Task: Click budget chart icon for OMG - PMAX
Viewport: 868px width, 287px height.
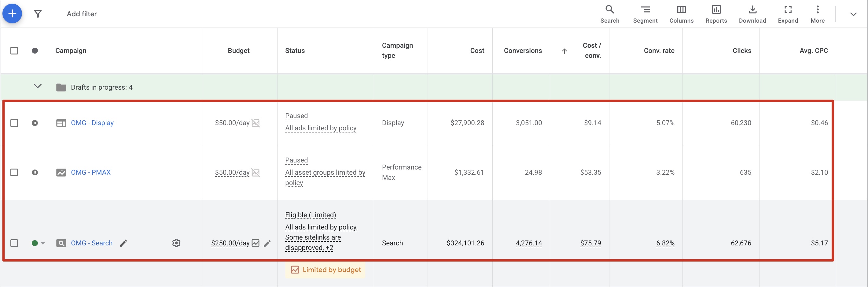Action: [256, 172]
